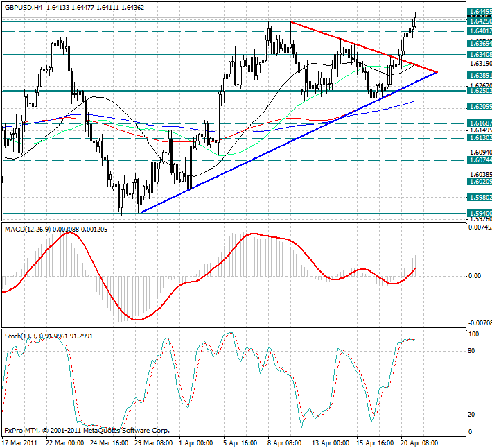Click the 1.63408 price level tag
The width and height of the screenshot is (492, 448).
[480, 55]
